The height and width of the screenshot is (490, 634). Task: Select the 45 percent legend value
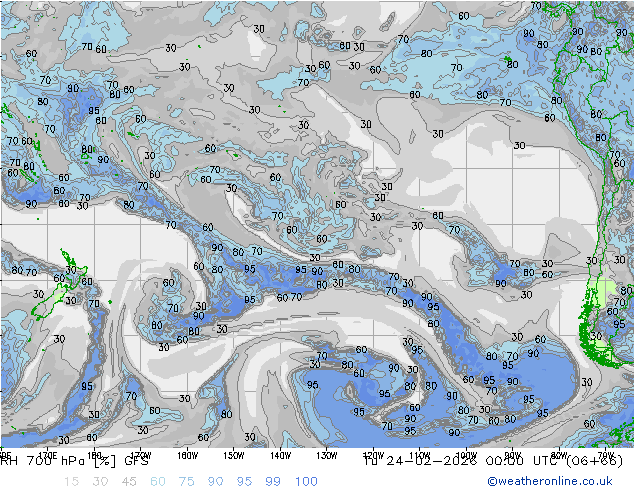pos(129,482)
